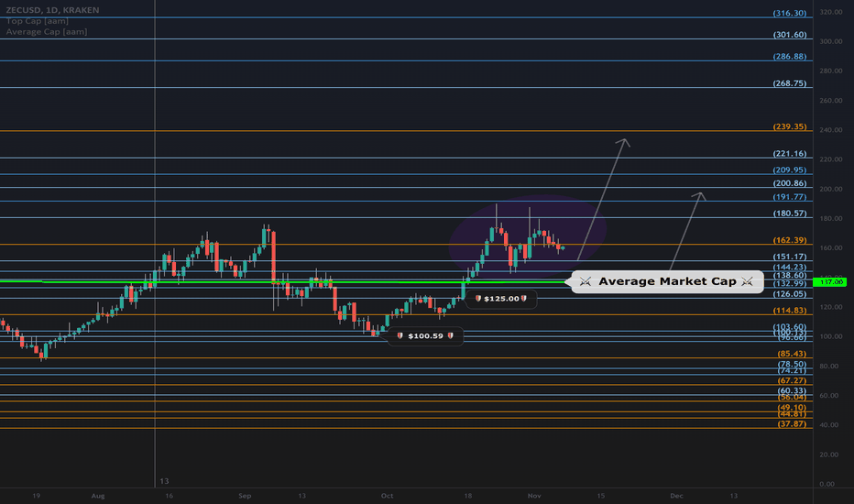This screenshot has height=504, width=854.
Task: Select the Nov label on time axis
Action: (x=534, y=496)
